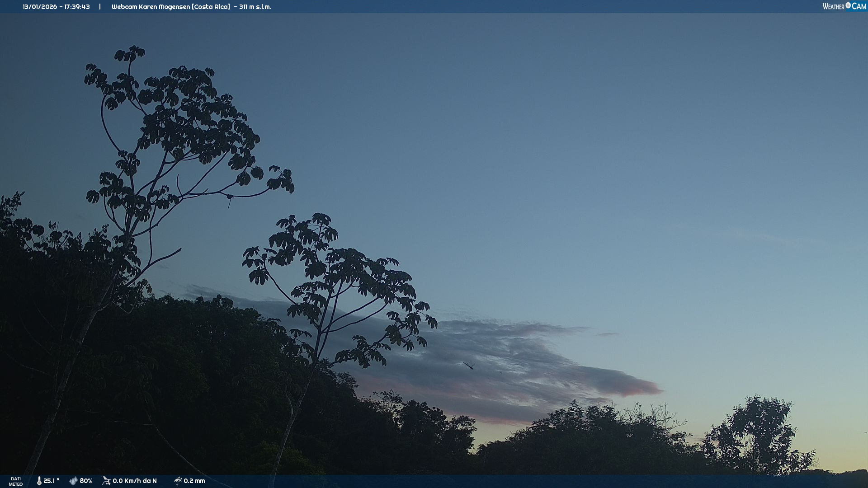Click the 13/01/2026 date stamp
The image size is (868, 488).
pos(40,7)
